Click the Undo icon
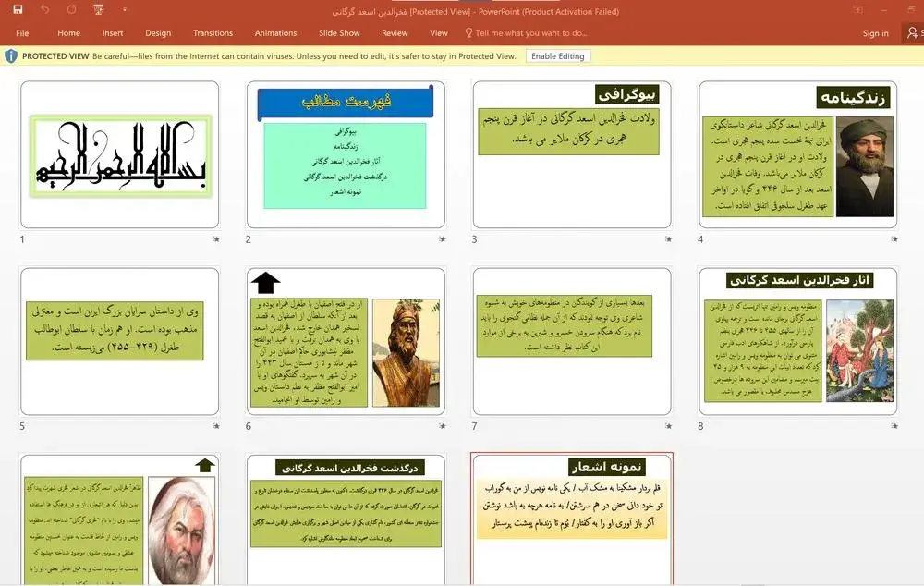This screenshot has width=924, height=586. pos(44,8)
